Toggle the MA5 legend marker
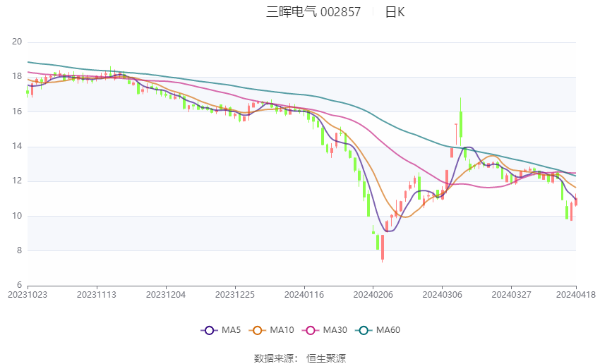The image size is (600, 364). point(210,330)
